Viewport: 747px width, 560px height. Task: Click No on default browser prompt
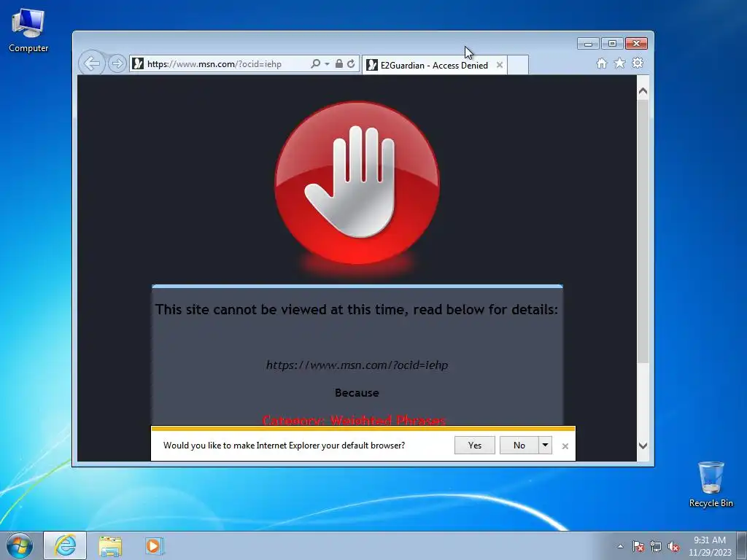click(519, 446)
